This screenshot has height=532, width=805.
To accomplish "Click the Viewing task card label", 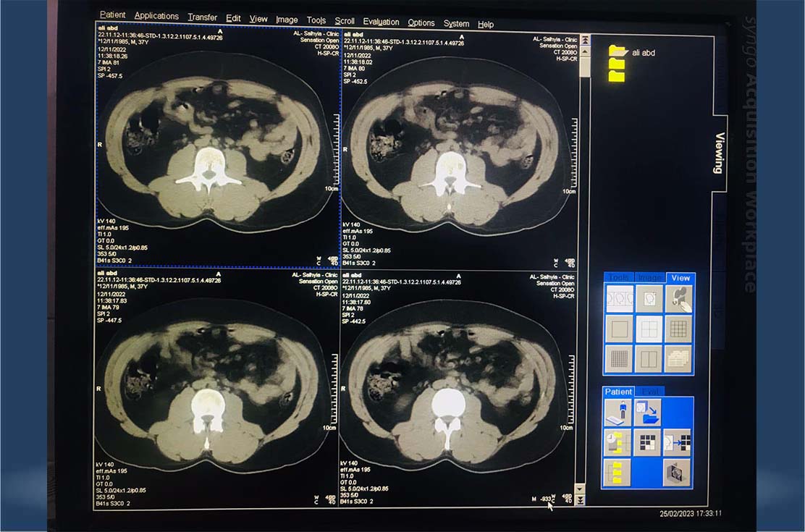I will [719, 153].
